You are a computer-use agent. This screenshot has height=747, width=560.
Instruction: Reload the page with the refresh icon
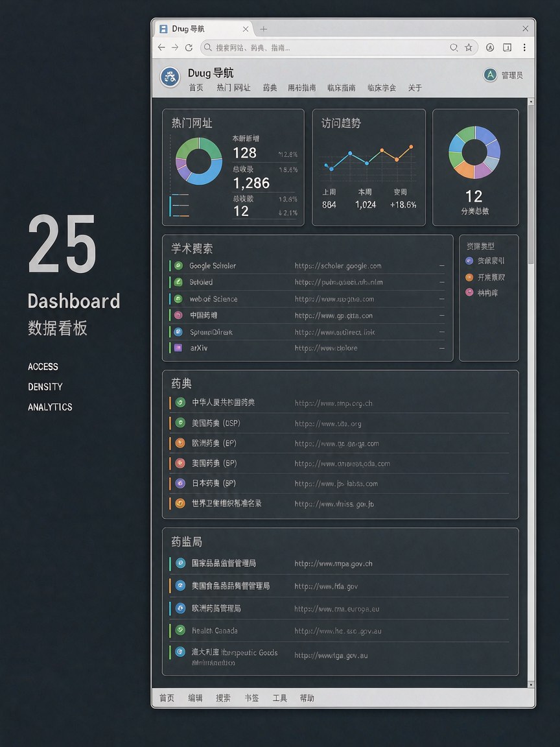coord(189,47)
